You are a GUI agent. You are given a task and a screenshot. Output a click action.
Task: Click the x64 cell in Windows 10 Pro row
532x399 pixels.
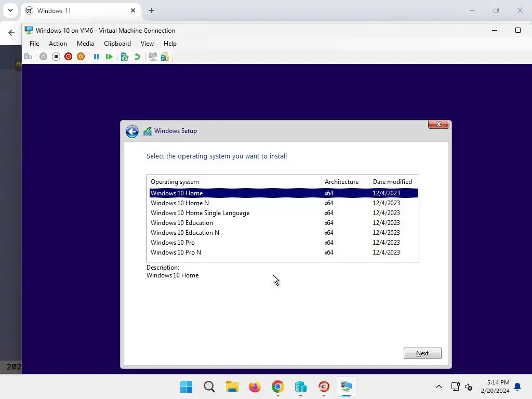click(x=329, y=242)
